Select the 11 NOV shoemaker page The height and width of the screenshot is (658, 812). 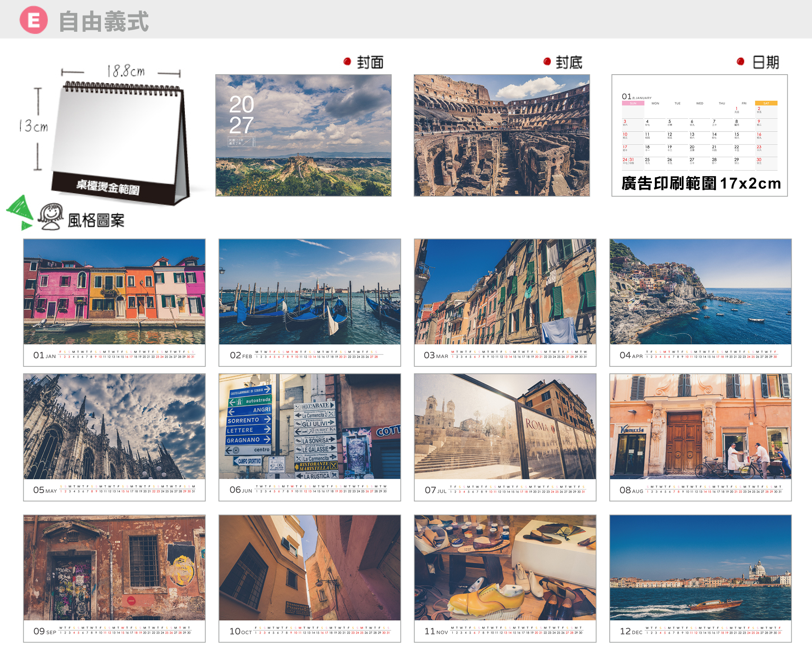pos(505,579)
